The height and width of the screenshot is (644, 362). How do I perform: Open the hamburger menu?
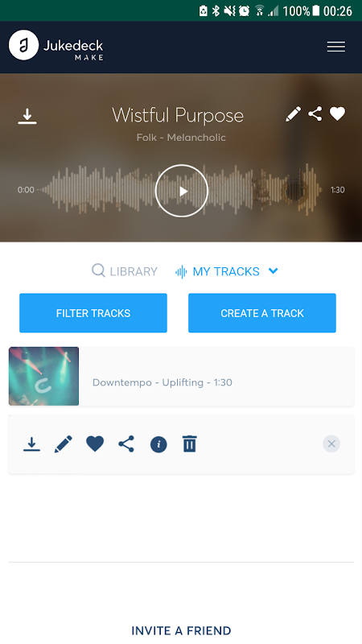pyautogui.click(x=335, y=47)
